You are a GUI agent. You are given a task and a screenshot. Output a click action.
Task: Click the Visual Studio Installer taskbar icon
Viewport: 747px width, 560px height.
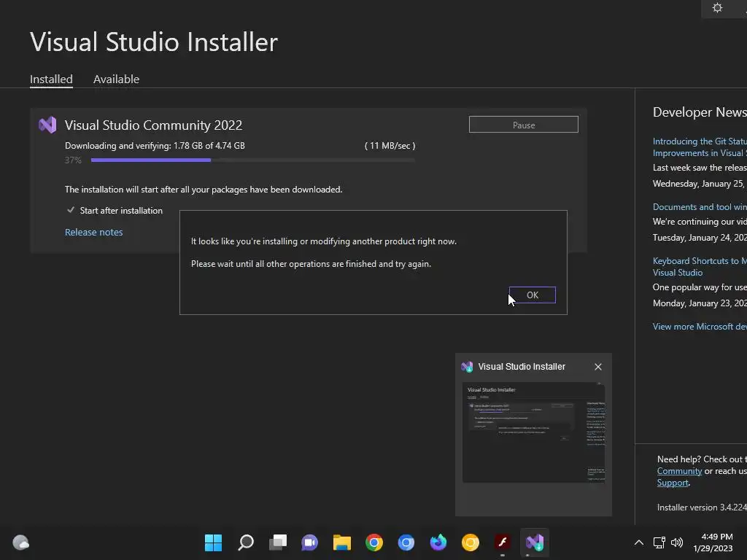535,542
